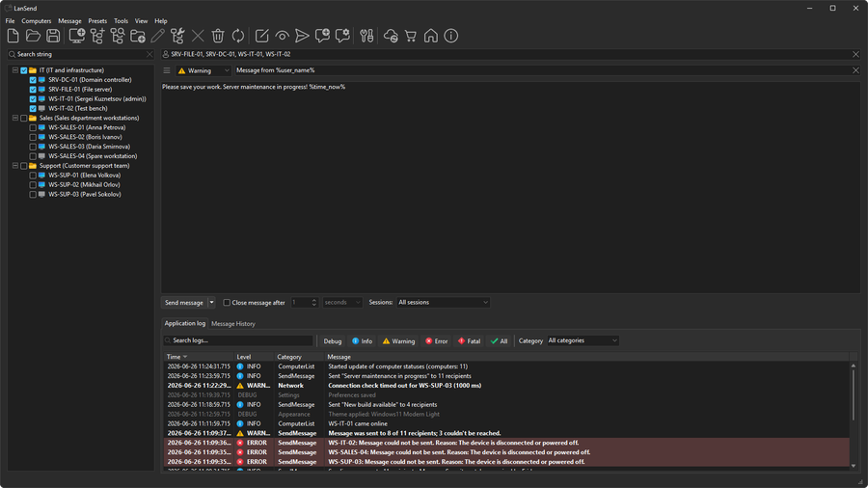868x488 pixels.
Task: Sort log by Time column header
Action: click(199, 357)
